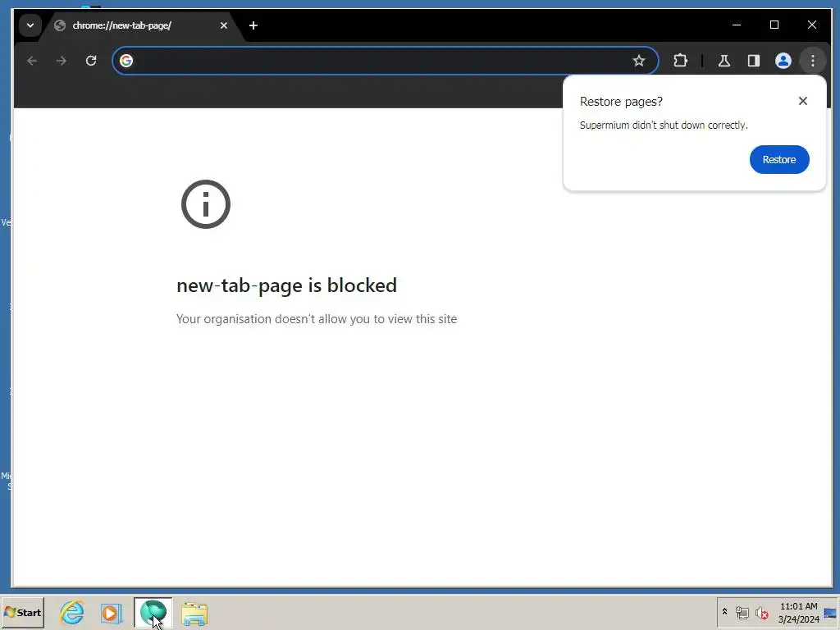Open the Extensions puzzle icon
840x630 pixels.
point(680,61)
